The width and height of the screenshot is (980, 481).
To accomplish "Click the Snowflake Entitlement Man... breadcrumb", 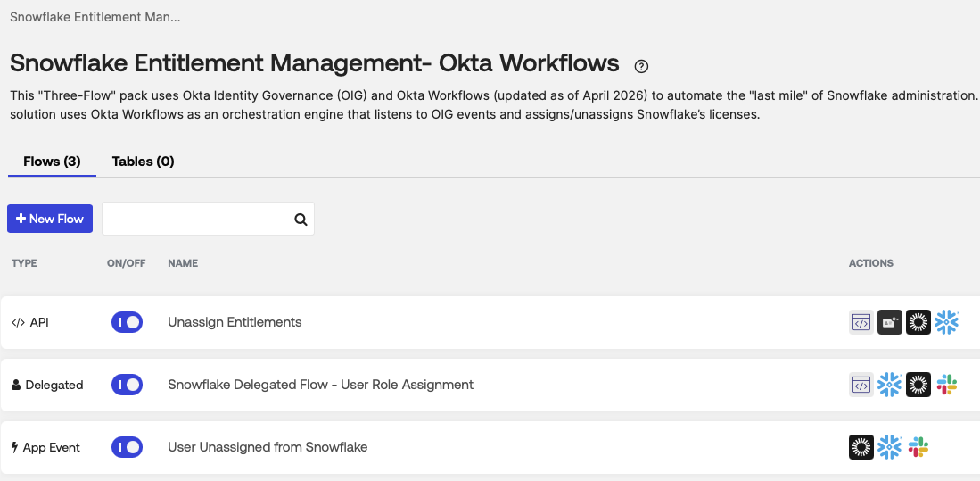I will coord(95,17).
